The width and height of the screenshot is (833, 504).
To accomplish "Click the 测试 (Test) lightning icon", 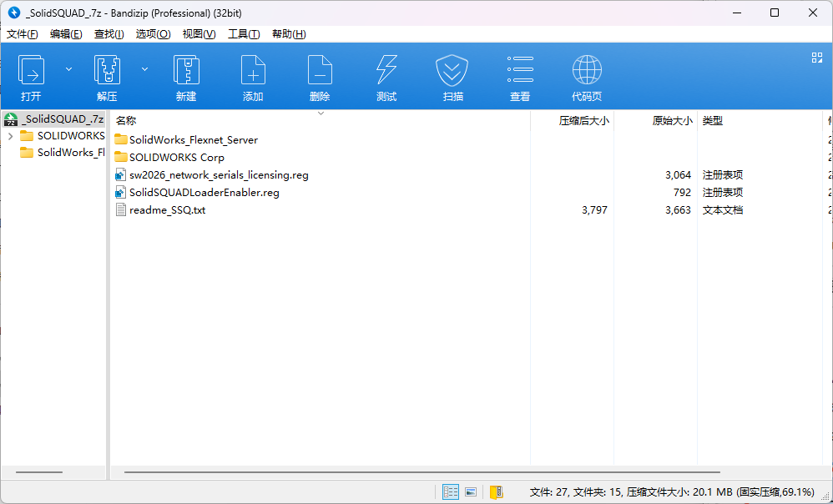I will [386, 71].
